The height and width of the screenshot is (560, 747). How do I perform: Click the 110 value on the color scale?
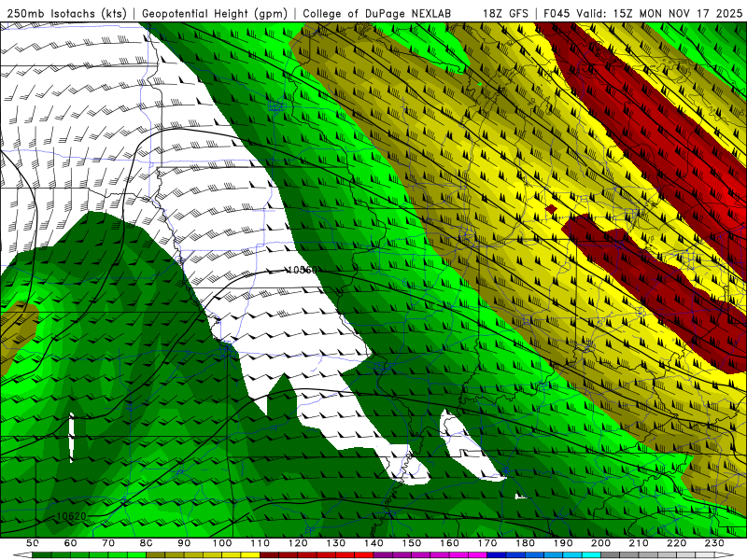[x=261, y=543]
